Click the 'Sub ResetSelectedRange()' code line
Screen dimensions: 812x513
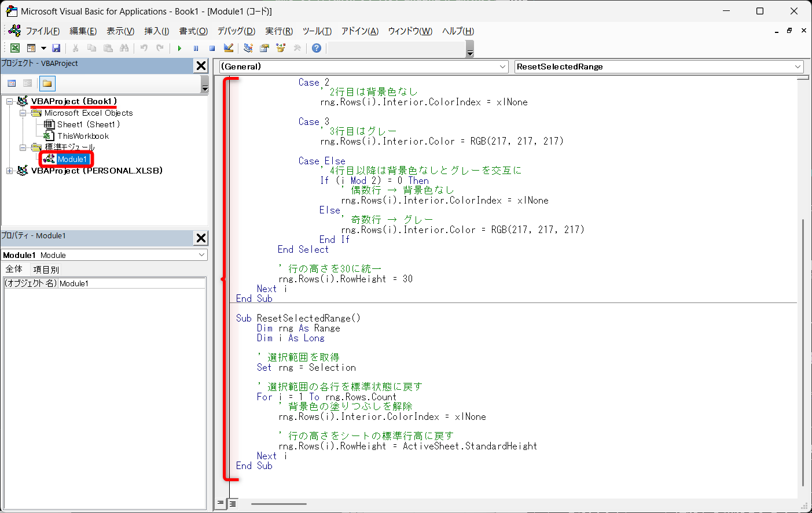(x=298, y=318)
